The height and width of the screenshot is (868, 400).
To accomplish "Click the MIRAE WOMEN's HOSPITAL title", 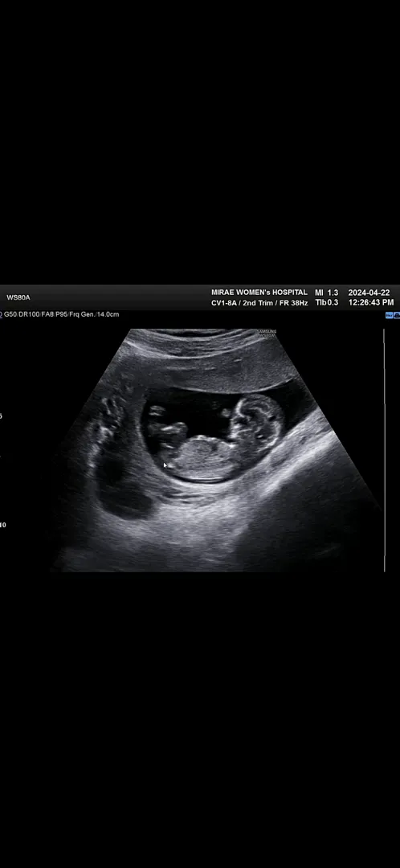I will [259, 293].
